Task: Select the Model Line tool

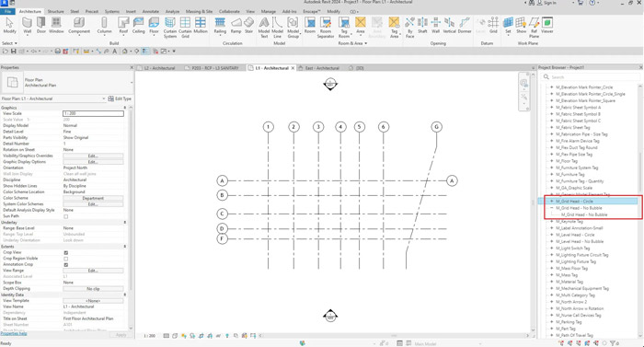Action: tap(278, 28)
